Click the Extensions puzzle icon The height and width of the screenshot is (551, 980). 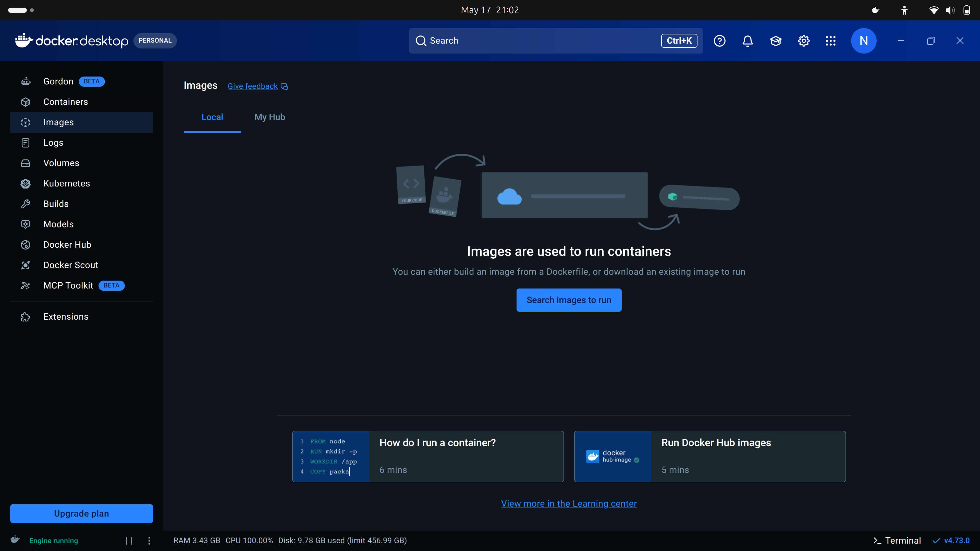pos(26,317)
